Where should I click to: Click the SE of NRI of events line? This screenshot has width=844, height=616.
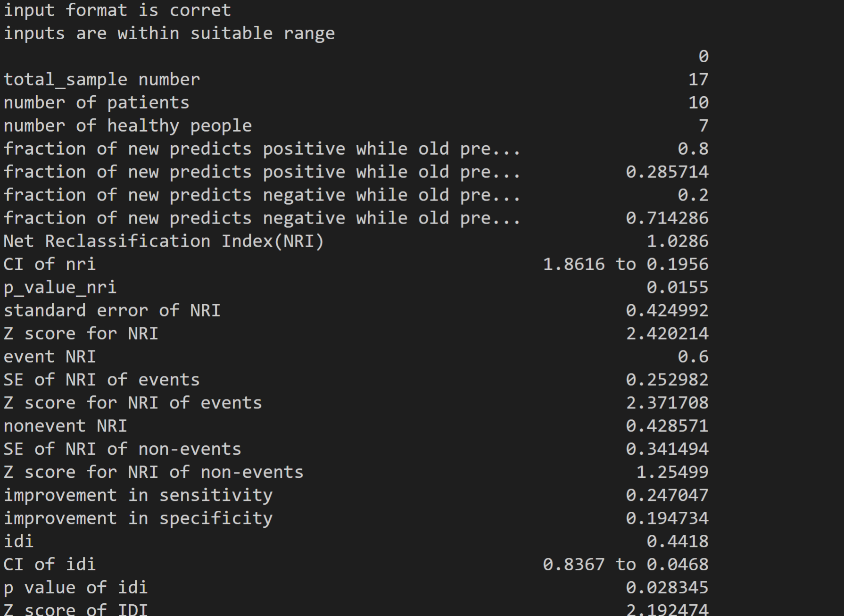[101, 379]
